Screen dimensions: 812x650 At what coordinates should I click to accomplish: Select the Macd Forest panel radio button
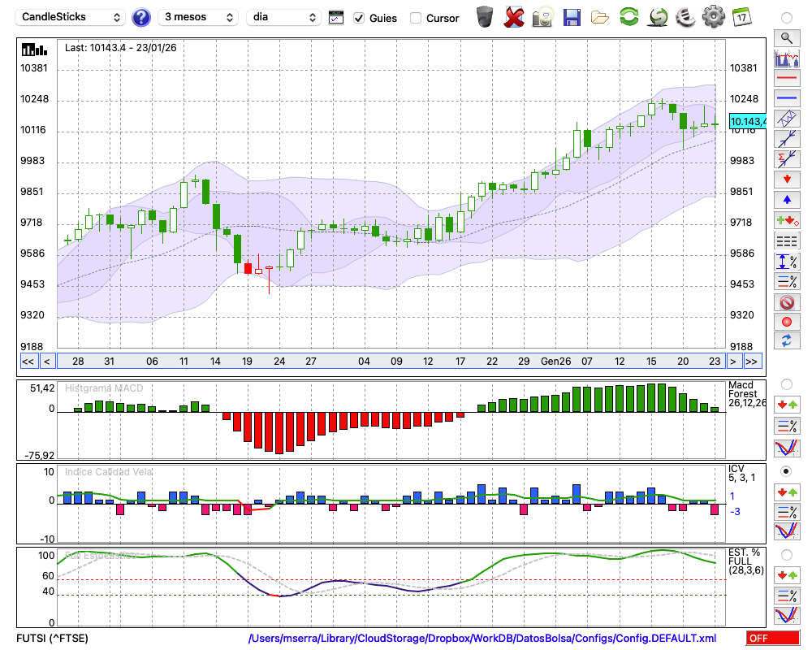[x=786, y=383]
